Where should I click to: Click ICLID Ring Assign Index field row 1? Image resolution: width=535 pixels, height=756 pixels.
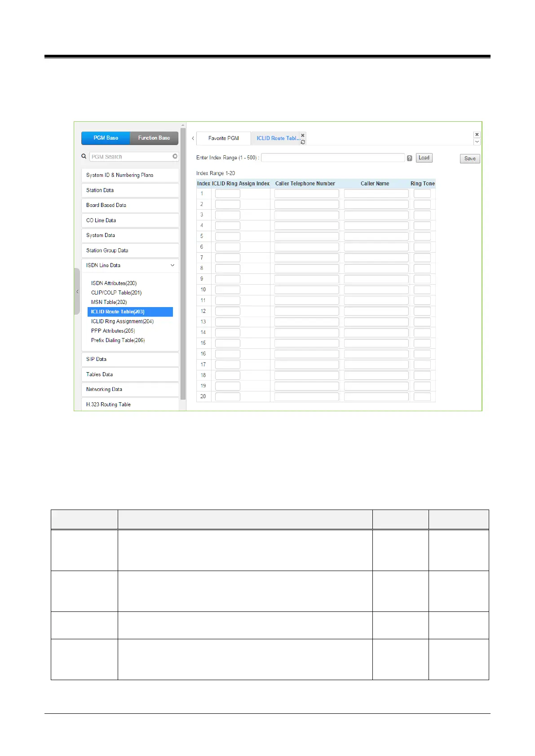click(228, 193)
